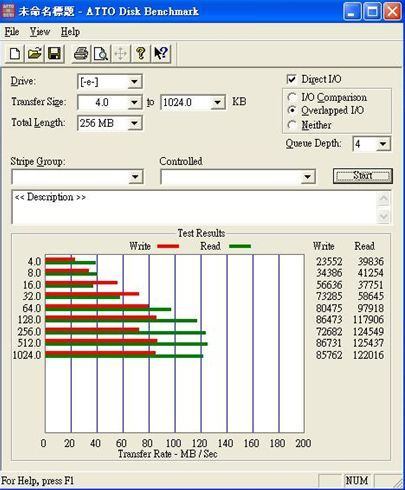Click the 128.0 row label in chart

29,320
